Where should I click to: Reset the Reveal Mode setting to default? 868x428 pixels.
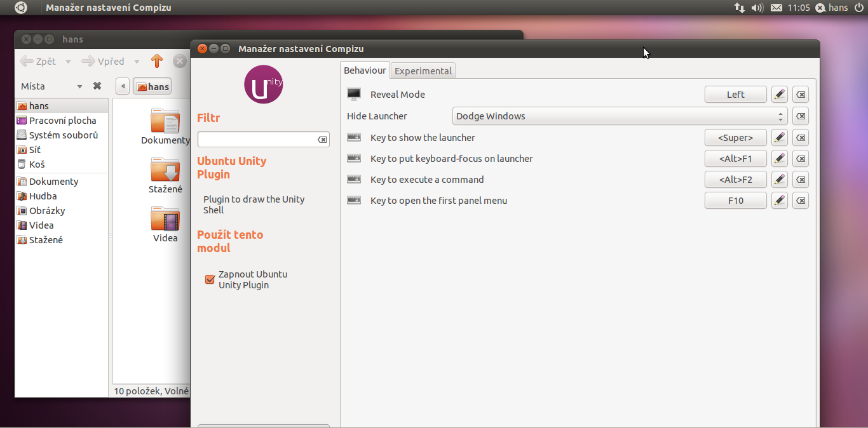coord(801,95)
